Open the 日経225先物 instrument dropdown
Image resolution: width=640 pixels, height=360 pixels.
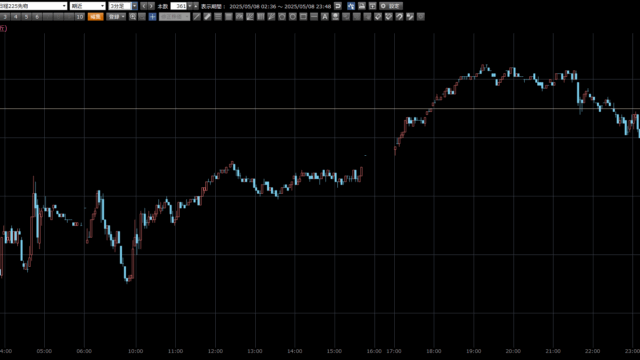33,6
